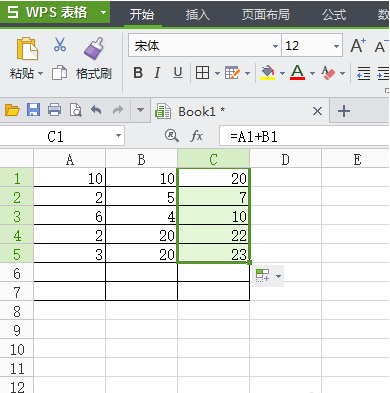Viewport: 390px width, 393px height.
Task: Click the table style pencil icon
Action: click(x=232, y=73)
